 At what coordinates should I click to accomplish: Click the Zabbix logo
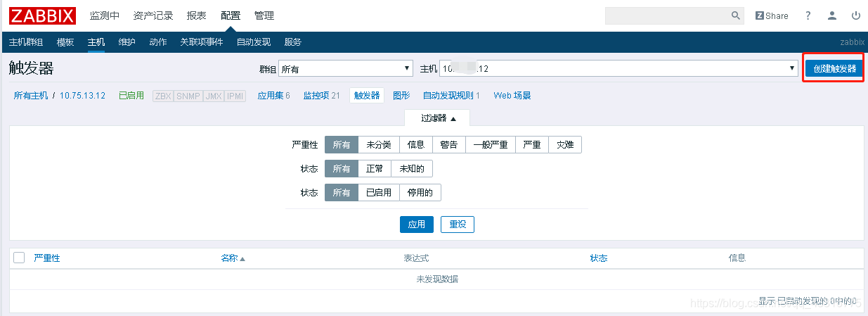pyautogui.click(x=42, y=15)
